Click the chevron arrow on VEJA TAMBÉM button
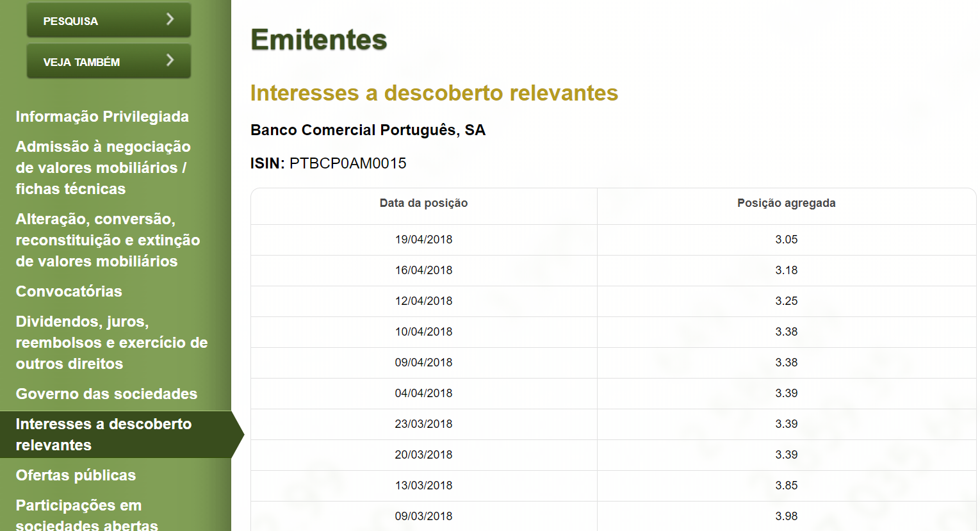This screenshot has height=531, width=980. (170, 60)
